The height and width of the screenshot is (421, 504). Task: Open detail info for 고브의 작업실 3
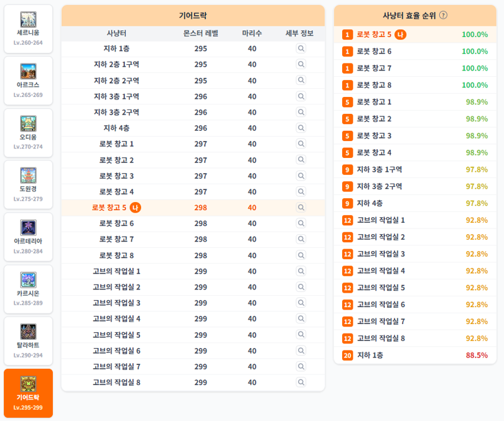pyautogui.click(x=301, y=303)
